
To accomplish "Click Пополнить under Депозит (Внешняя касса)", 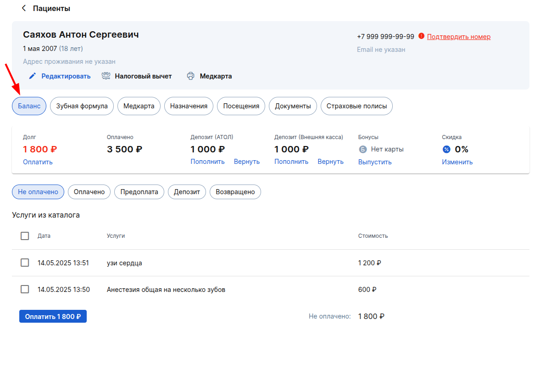I will pos(291,162).
